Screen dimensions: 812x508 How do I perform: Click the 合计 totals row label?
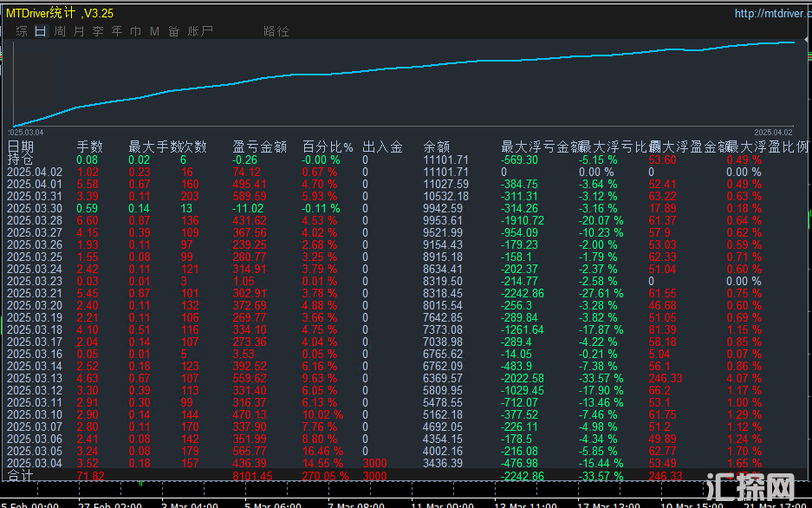(x=21, y=476)
